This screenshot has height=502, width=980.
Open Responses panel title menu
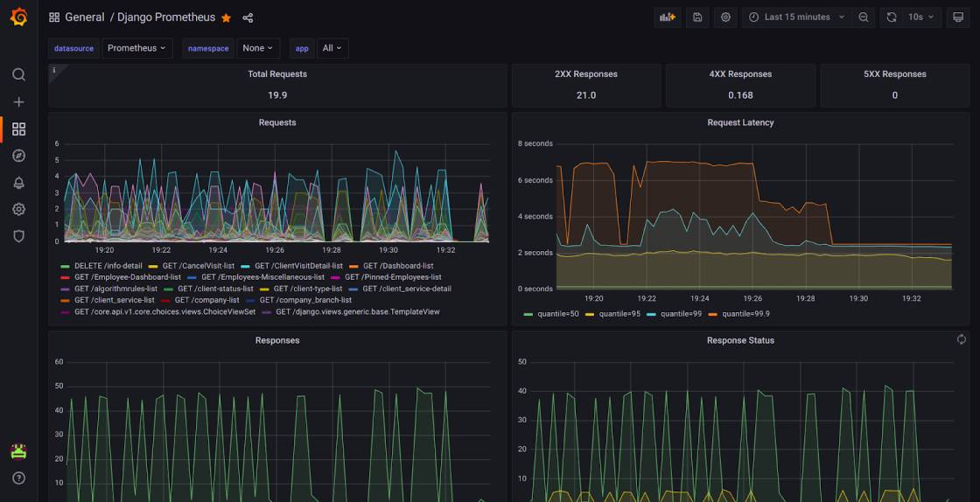(277, 340)
